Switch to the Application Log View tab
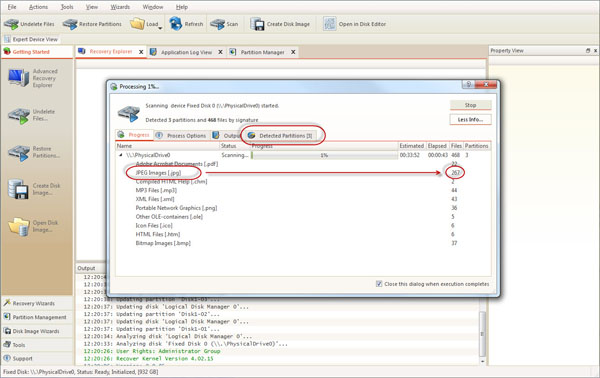Viewport: 600px width, 378px height. 186,52
